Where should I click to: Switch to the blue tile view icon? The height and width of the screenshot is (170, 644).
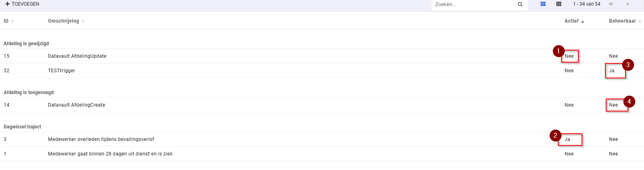(543, 4)
